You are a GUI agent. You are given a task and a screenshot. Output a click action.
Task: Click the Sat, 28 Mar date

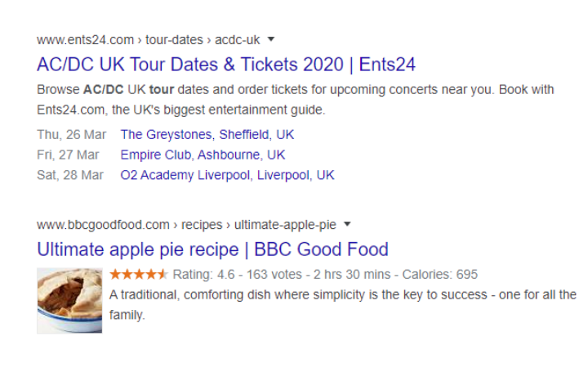pos(69,175)
